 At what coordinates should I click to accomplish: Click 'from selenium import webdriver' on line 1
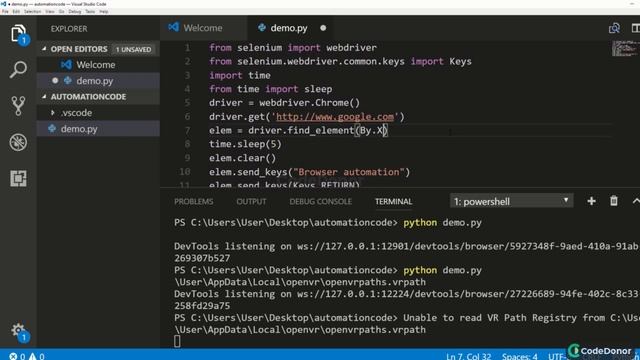pyautogui.click(x=293, y=48)
